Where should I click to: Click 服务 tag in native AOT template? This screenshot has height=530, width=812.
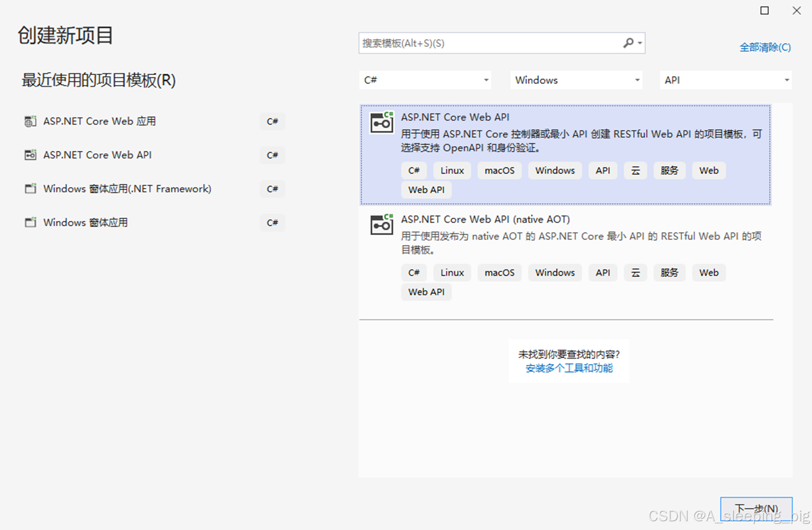click(669, 273)
